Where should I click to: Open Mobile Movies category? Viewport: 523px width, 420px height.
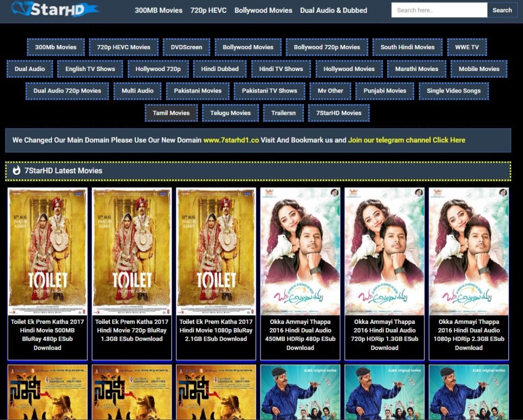[x=479, y=68]
